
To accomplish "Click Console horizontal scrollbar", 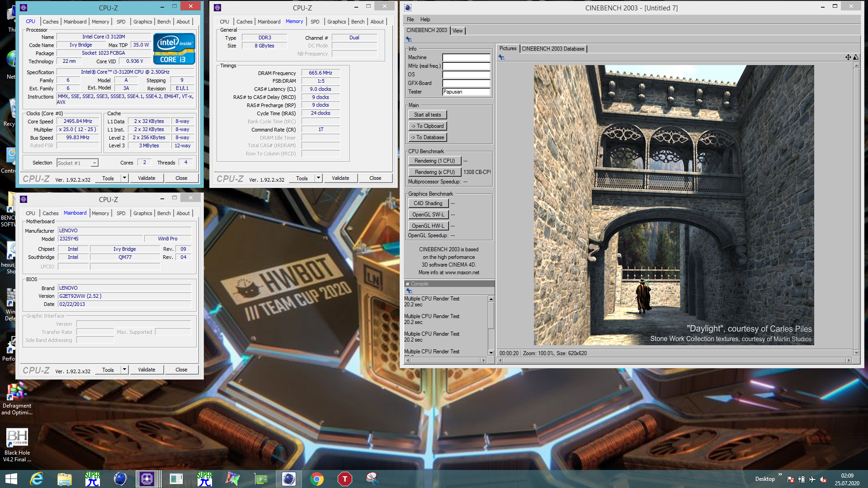I will (x=446, y=360).
